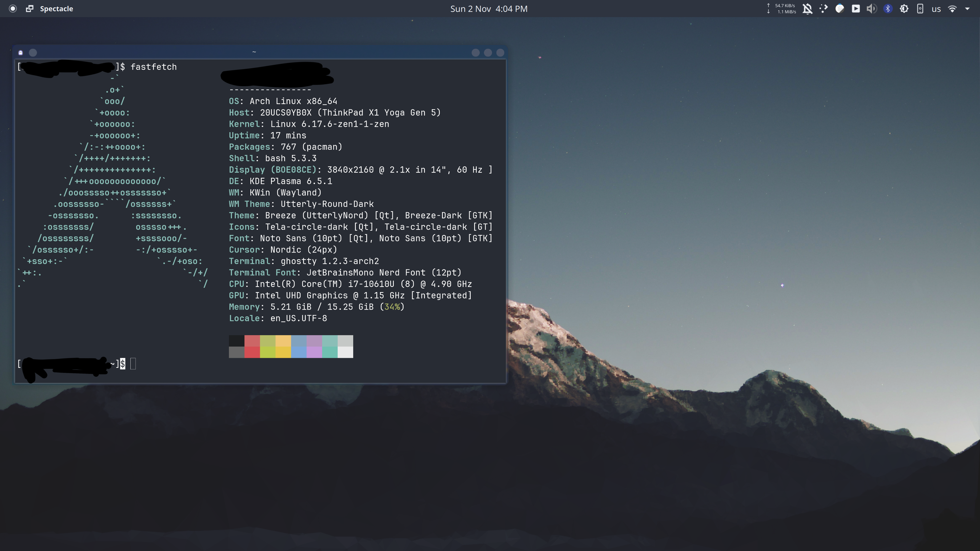Open brightness and color tray icon
Viewport: 980px width, 551px height.
click(x=904, y=8)
